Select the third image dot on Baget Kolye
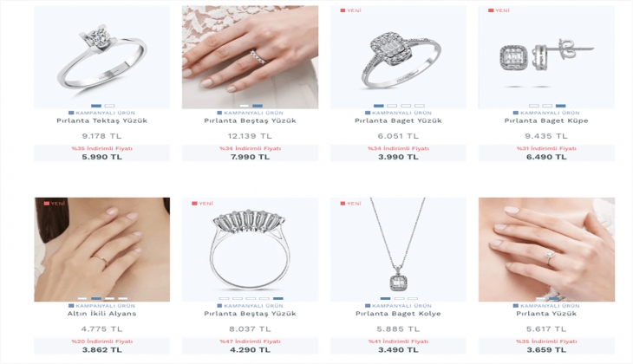The height and width of the screenshot is (364, 633). tap(413, 299)
